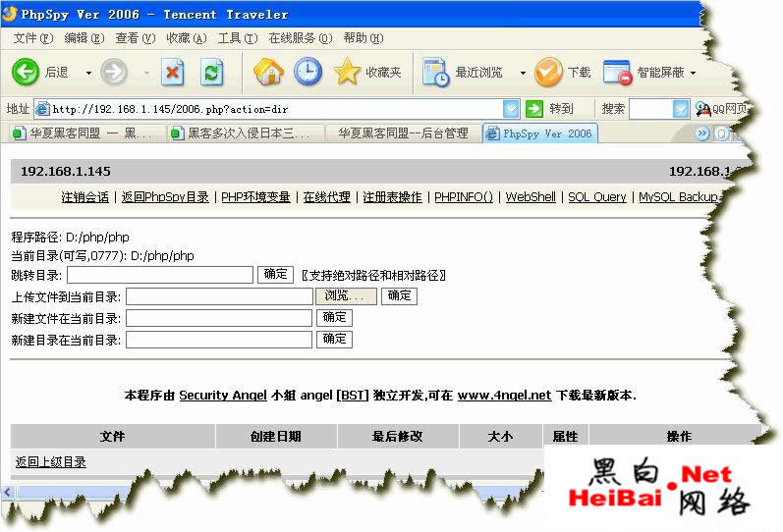The width and height of the screenshot is (783, 532).
Task: Open the PHPINFO() link
Action: coord(464,197)
